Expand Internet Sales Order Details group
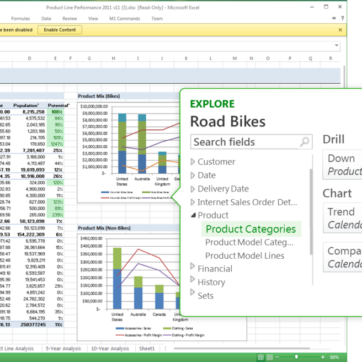This screenshot has width=362, height=362. point(193,202)
